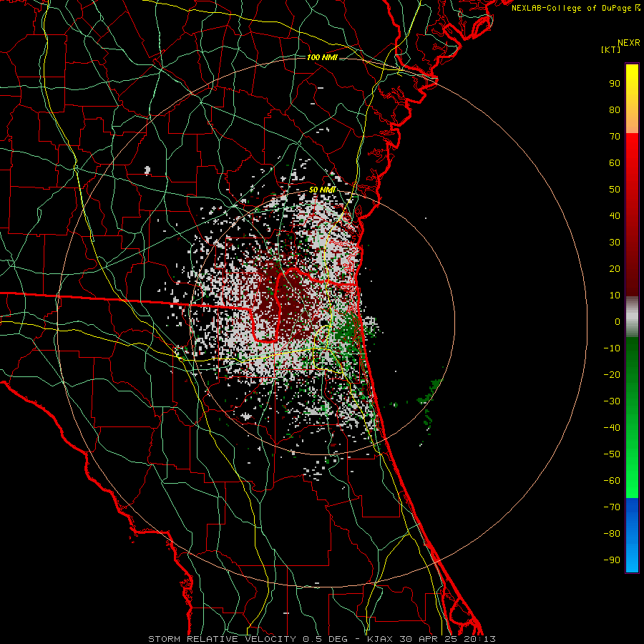
Task: Click the -70 value on the velocity scale
Action: [612, 507]
